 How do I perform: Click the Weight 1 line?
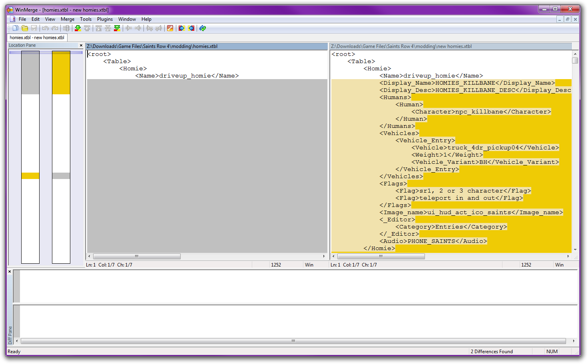tap(447, 155)
